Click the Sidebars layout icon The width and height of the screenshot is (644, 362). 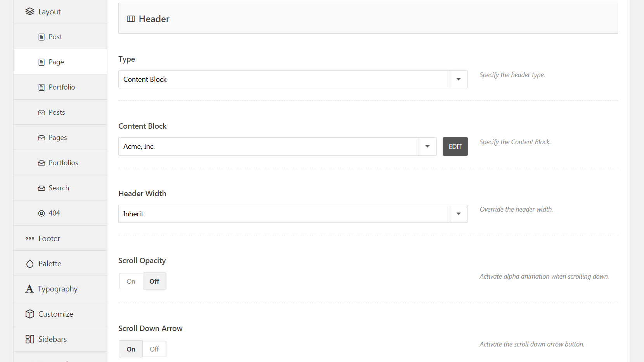(30, 339)
